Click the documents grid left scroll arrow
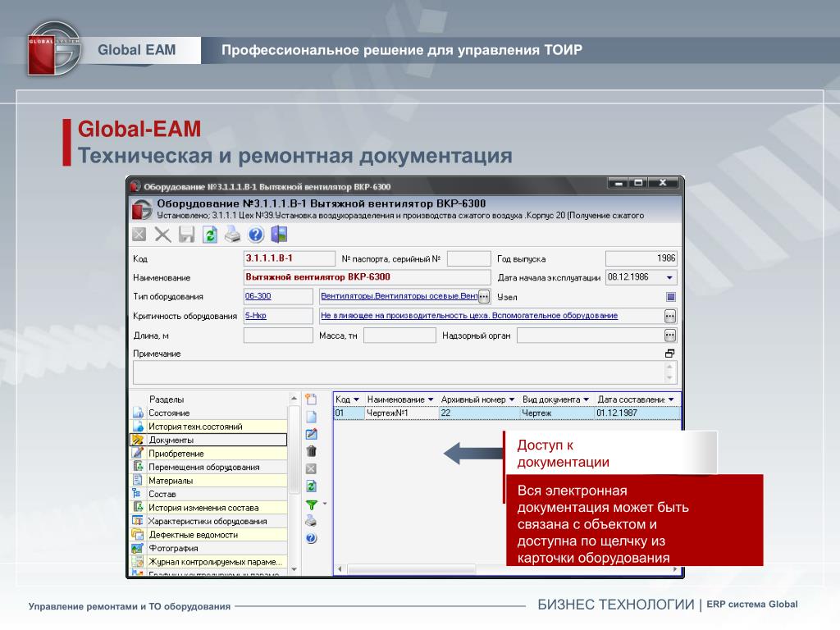The image size is (840, 630). pyautogui.click(x=340, y=569)
